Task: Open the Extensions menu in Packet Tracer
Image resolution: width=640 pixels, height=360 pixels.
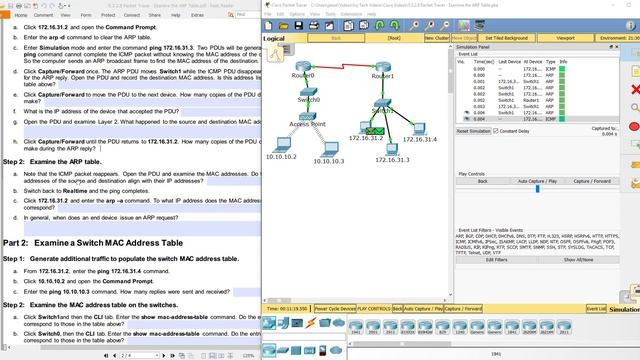Action: (x=351, y=14)
